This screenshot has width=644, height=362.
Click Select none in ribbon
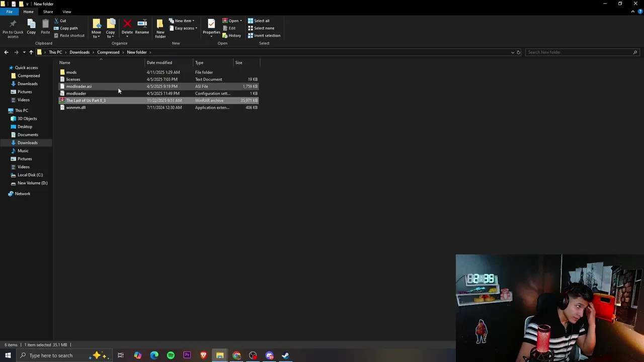tap(261, 28)
